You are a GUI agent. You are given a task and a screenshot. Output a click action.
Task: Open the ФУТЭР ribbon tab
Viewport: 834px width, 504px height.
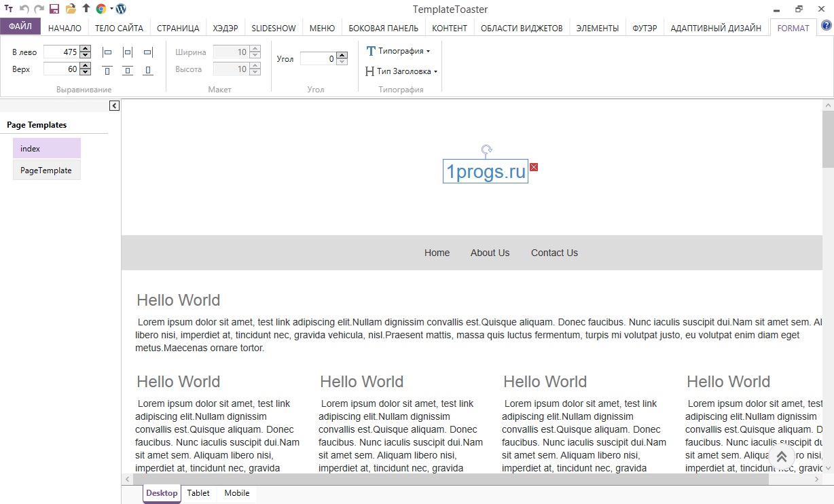pyautogui.click(x=645, y=28)
